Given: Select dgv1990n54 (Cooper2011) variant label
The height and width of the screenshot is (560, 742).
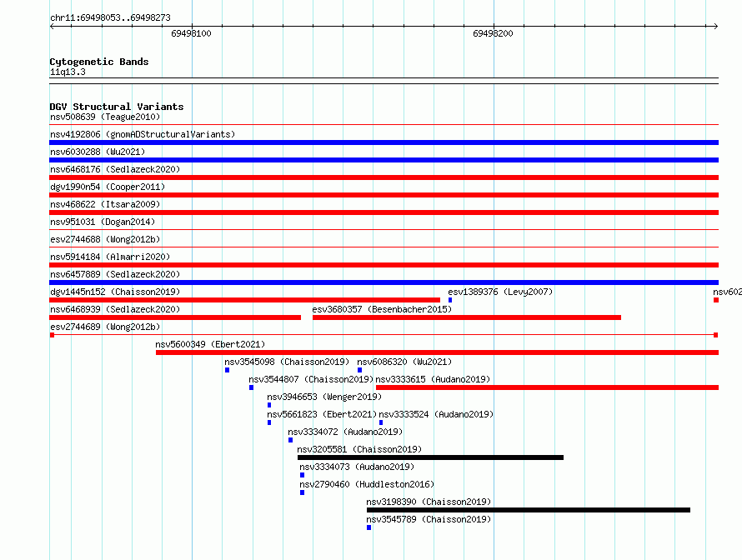Looking at the screenshot, I should (108, 187).
